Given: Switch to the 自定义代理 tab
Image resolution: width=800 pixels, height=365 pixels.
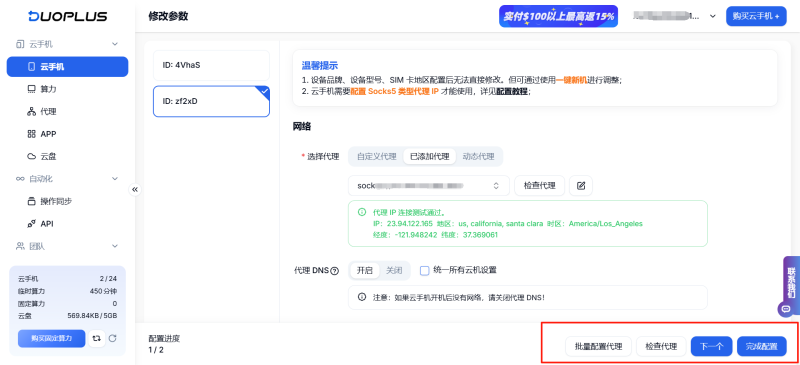Looking at the screenshot, I should (377, 157).
